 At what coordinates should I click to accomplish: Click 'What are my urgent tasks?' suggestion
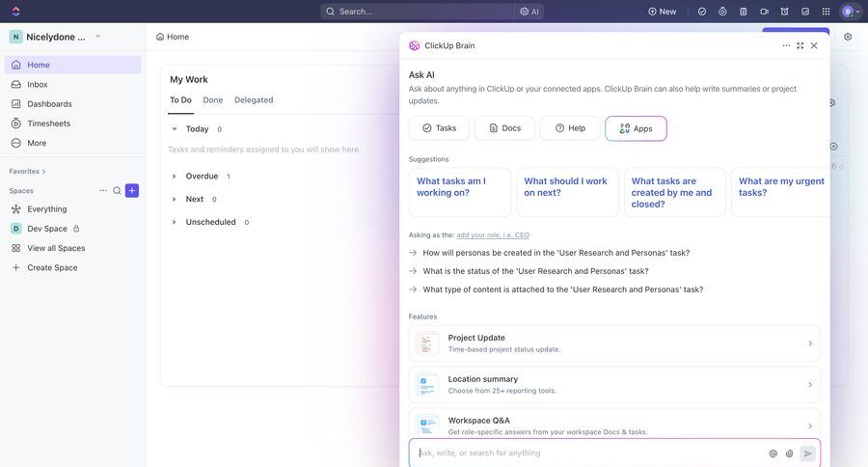click(780, 192)
